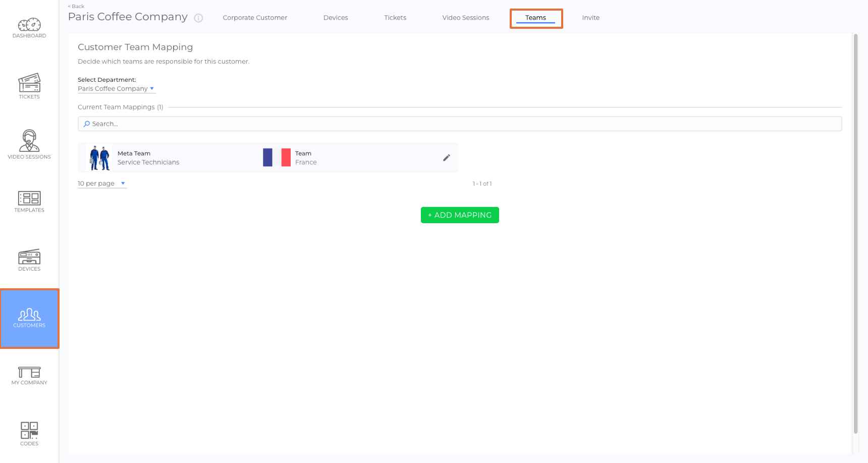Select the Teams tab

(x=535, y=18)
